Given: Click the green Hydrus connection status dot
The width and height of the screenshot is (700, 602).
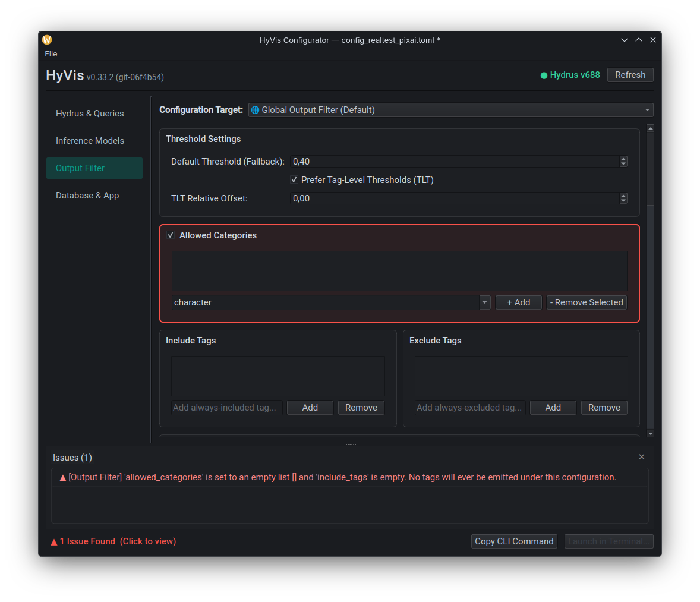Looking at the screenshot, I should pos(544,75).
